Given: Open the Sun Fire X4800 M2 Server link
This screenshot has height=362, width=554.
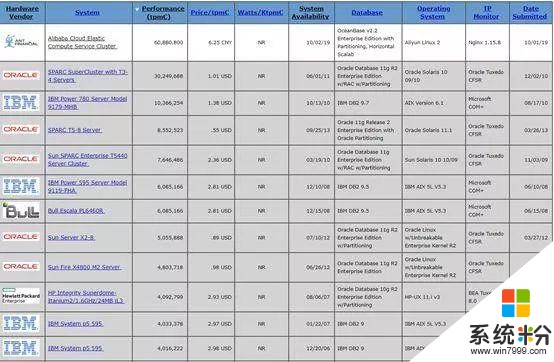Looking at the screenshot, I should (x=85, y=267).
